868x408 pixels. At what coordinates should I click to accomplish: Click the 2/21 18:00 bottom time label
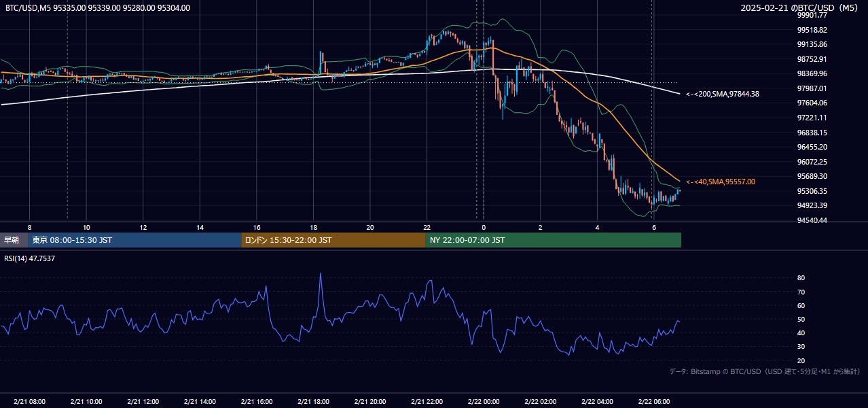(x=313, y=402)
